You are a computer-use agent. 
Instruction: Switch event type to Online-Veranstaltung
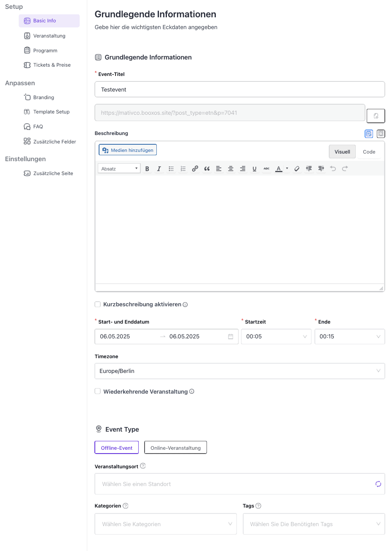tap(175, 448)
